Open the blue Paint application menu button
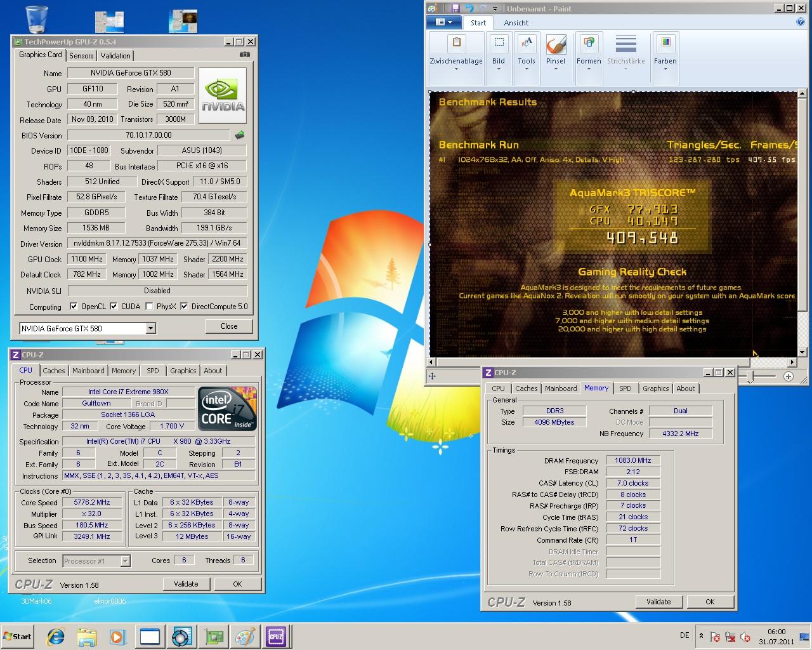This screenshot has height=650, width=812. (443, 22)
